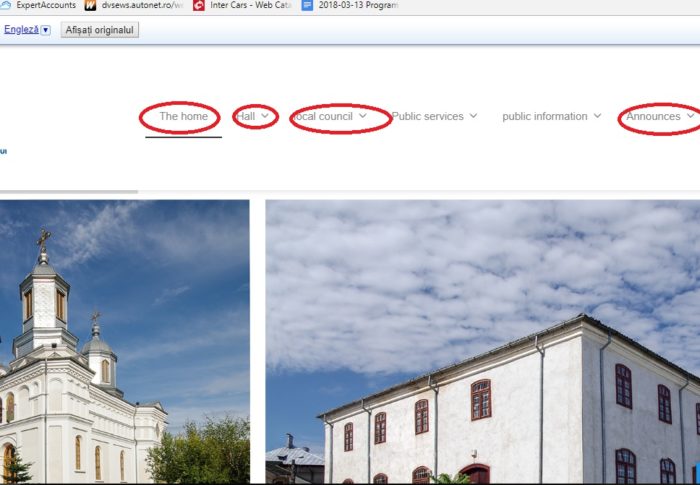This screenshot has width=700, height=485.
Task: Open the ExpertAccounts bookmark
Action: pos(38,5)
